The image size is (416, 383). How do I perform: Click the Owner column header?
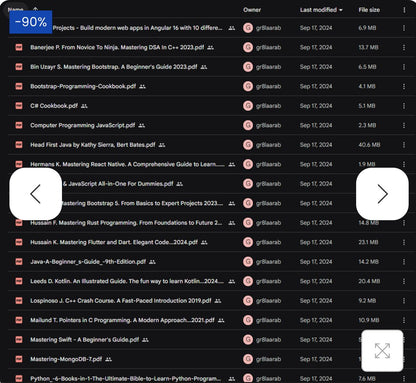click(x=252, y=10)
